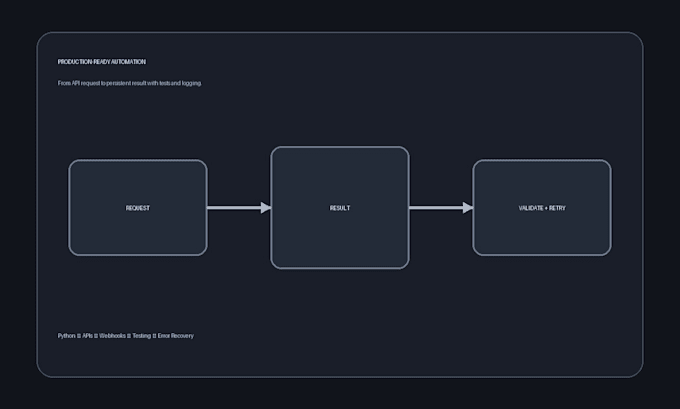Click the PRODUCTION-READY AUTOMATION heading

(101, 62)
